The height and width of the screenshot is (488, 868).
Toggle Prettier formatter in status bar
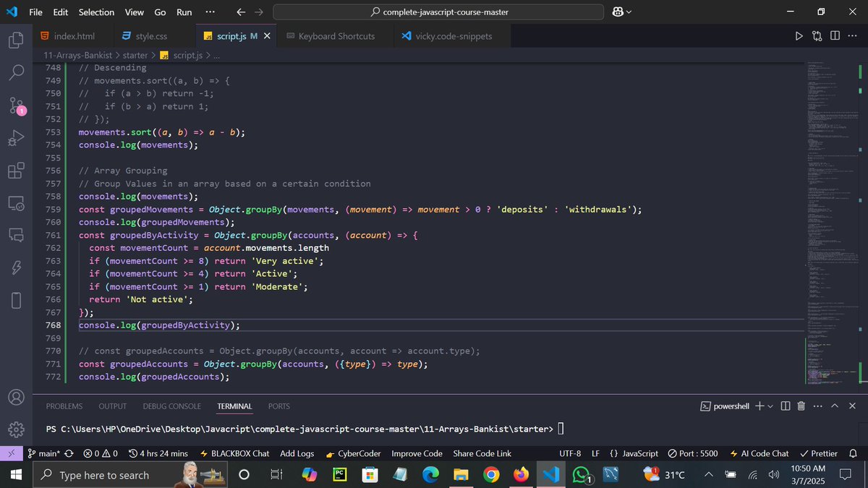(819, 453)
